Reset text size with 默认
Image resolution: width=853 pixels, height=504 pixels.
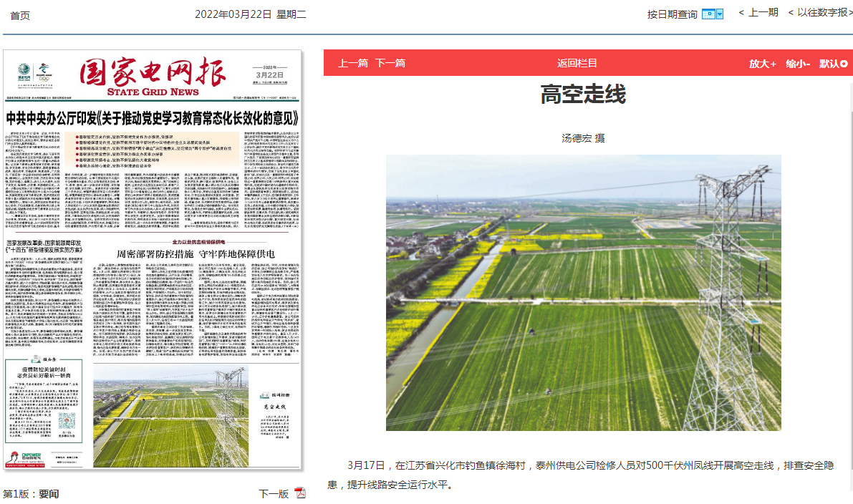pyautogui.click(x=834, y=64)
